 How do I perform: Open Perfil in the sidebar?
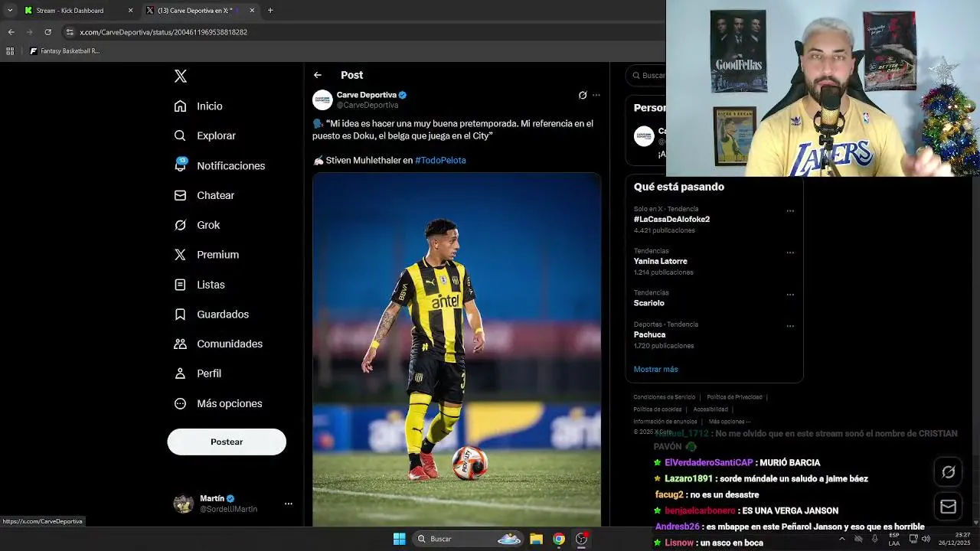[198, 373]
